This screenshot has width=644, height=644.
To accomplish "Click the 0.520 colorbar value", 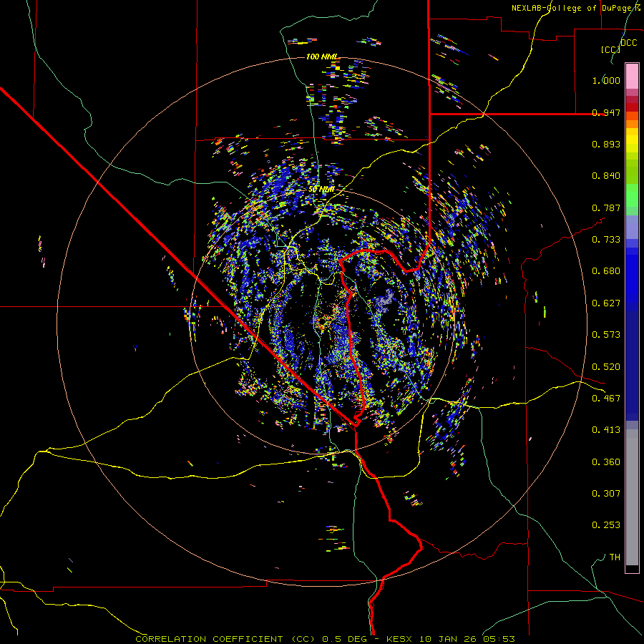I will coord(606,366).
